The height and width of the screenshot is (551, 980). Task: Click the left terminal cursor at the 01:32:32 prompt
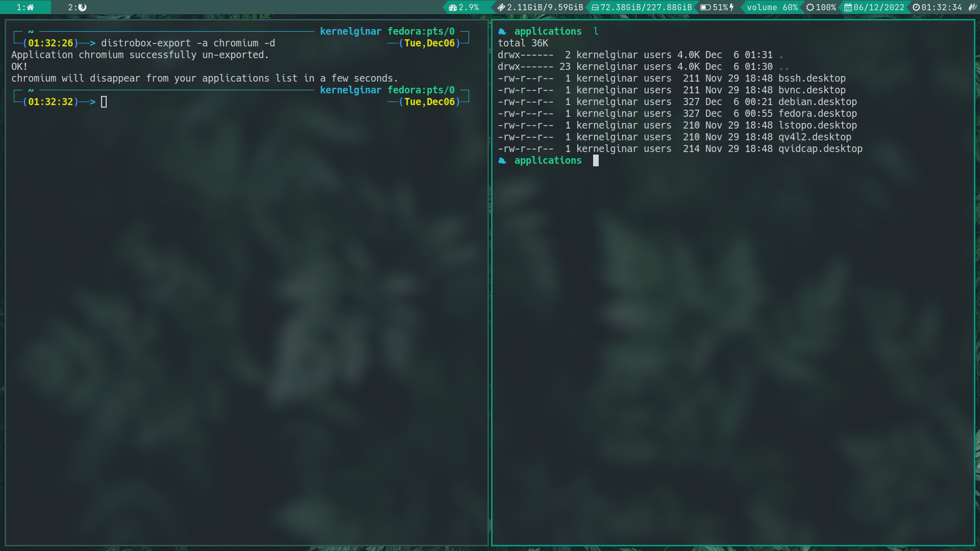[104, 102]
